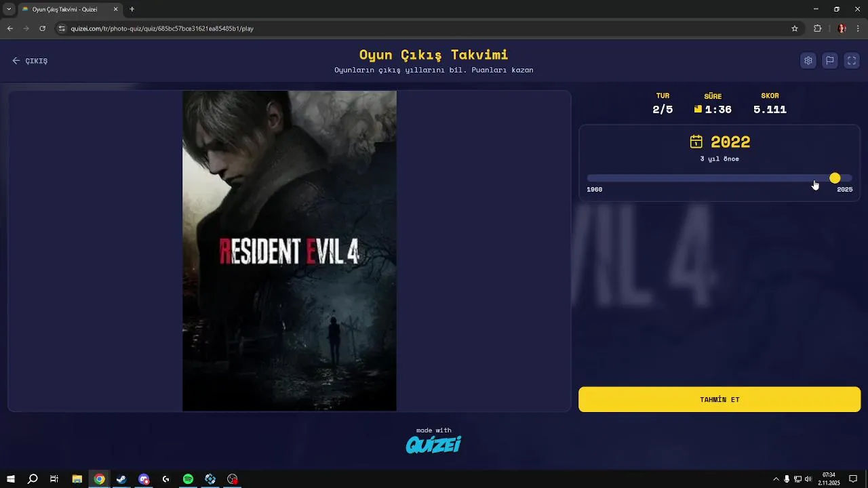868x488 pixels.
Task: Open Steam from taskbar
Action: pyautogui.click(x=121, y=479)
